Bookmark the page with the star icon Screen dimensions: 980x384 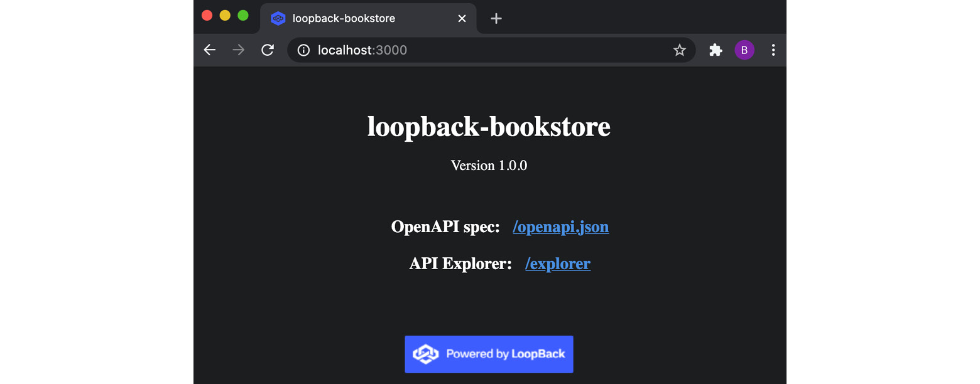pos(679,50)
